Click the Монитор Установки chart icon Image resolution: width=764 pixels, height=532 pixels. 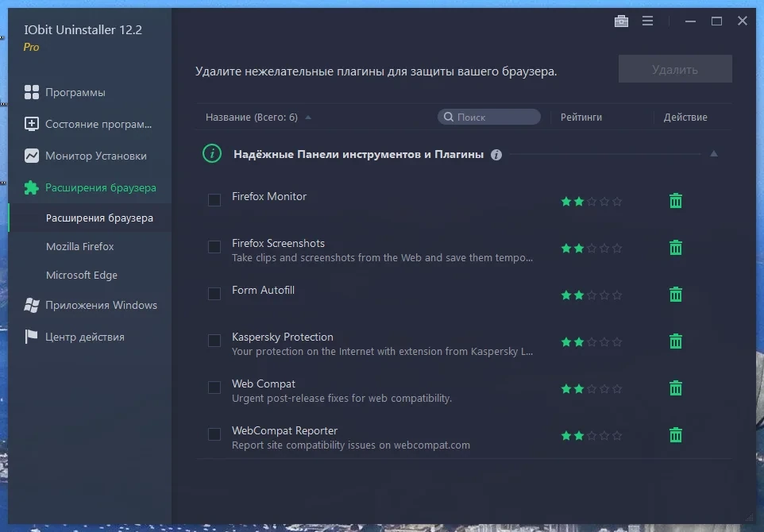click(32, 156)
